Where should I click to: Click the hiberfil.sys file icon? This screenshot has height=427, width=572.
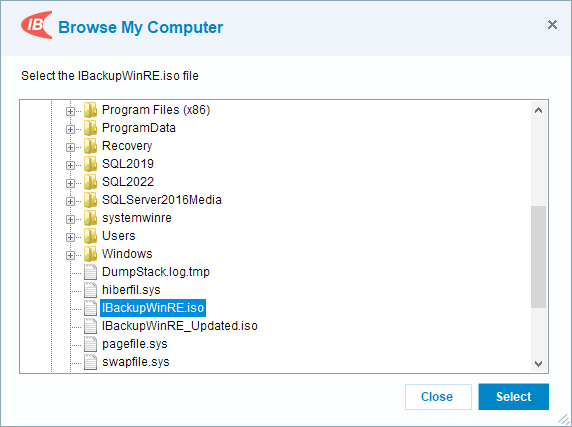tap(90, 290)
